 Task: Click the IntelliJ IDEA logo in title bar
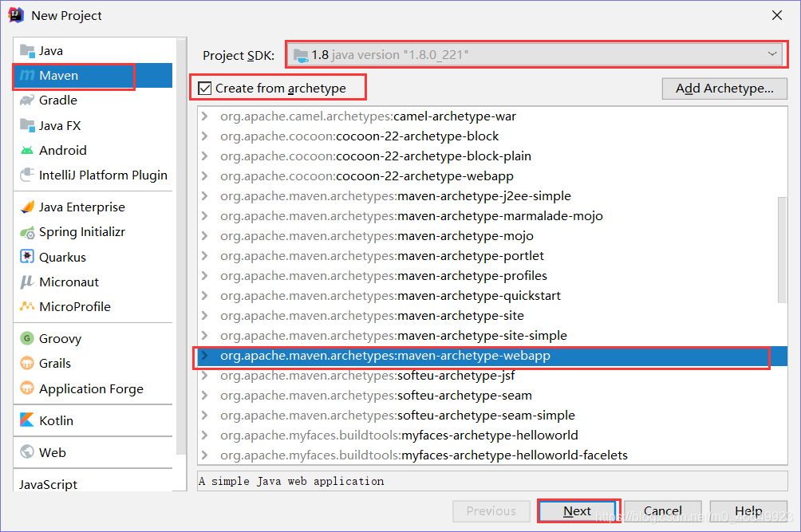(16, 15)
